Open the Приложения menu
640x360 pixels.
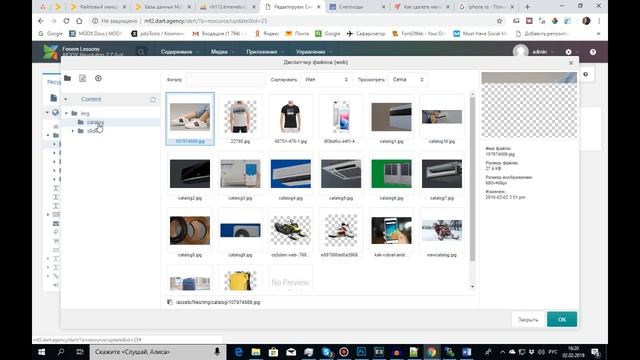click(264, 52)
